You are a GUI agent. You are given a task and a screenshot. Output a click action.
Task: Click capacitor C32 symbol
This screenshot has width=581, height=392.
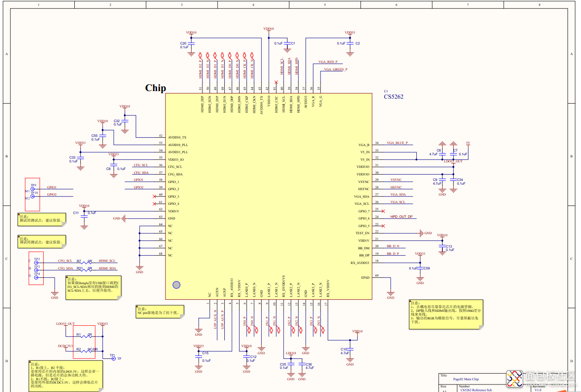pos(125,121)
